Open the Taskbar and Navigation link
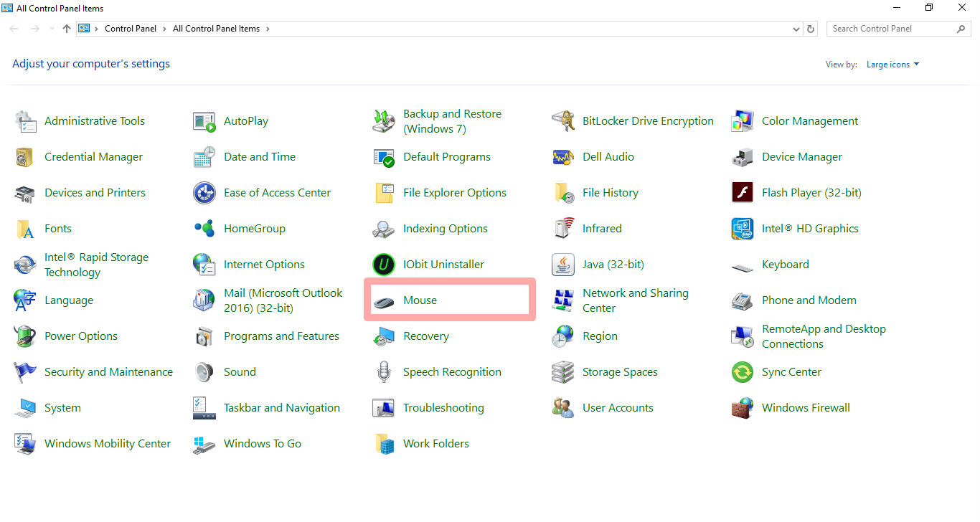The height and width of the screenshot is (522, 980). point(282,408)
